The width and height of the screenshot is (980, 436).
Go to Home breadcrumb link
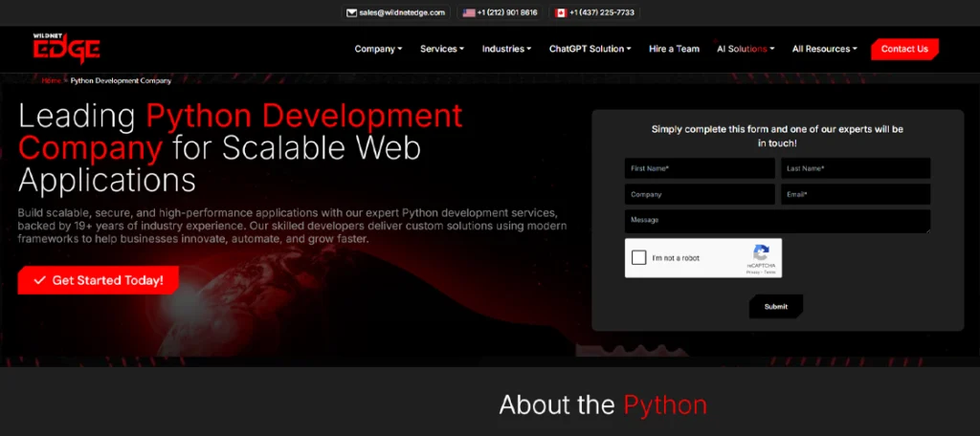click(x=52, y=80)
